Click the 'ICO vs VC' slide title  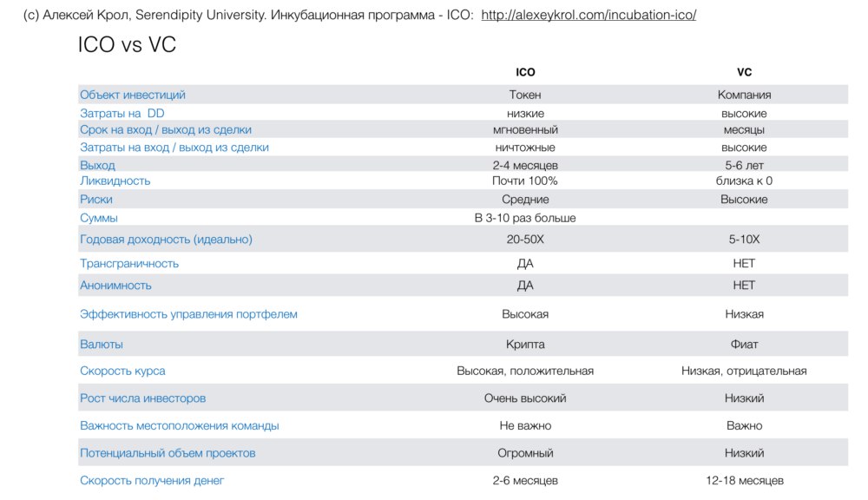point(127,46)
